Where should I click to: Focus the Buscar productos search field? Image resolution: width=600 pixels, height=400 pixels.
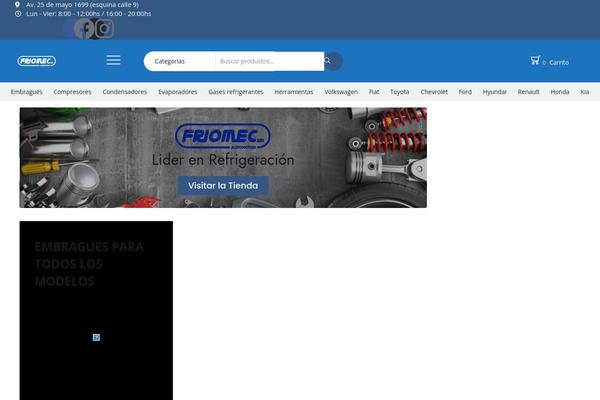point(270,61)
